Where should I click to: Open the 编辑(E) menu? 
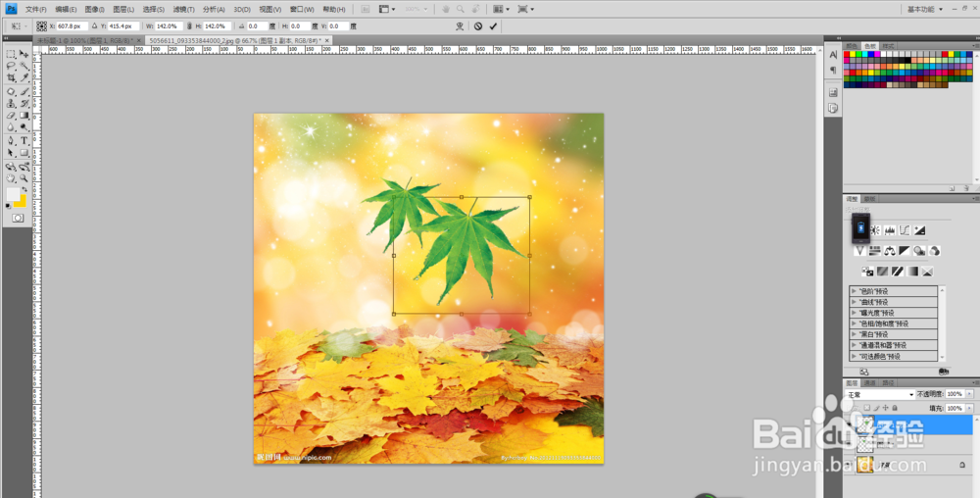(x=65, y=10)
